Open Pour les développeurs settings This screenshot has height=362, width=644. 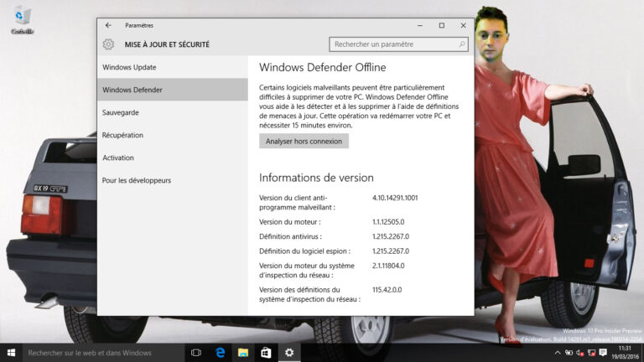coord(137,180)
